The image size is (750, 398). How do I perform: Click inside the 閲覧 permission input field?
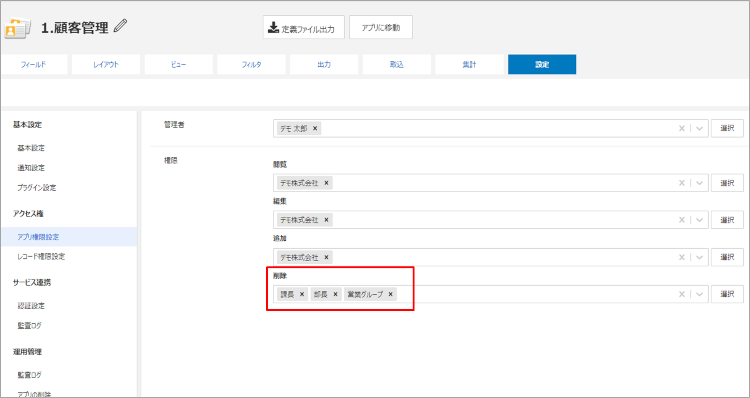tap(491, 183)
